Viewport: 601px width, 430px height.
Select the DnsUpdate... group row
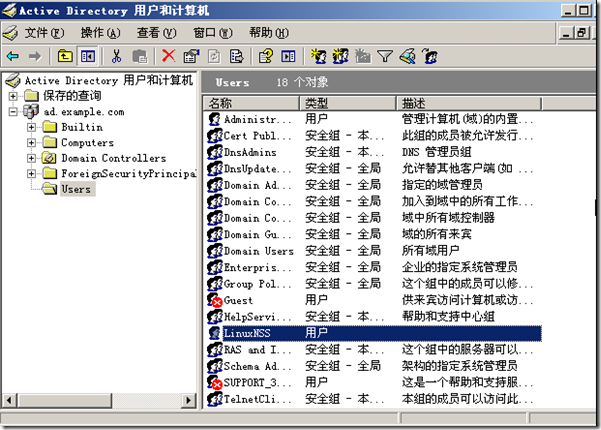coord(374,169)
